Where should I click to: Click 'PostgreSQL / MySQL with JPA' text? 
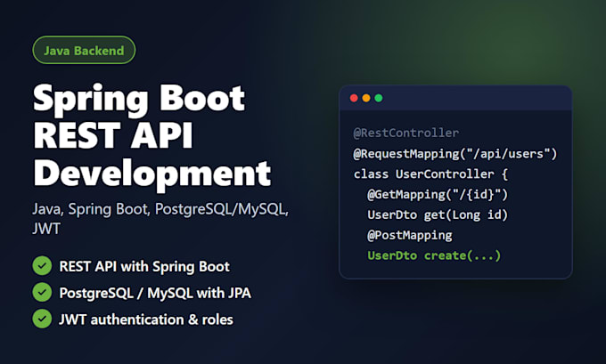point(155,293)
